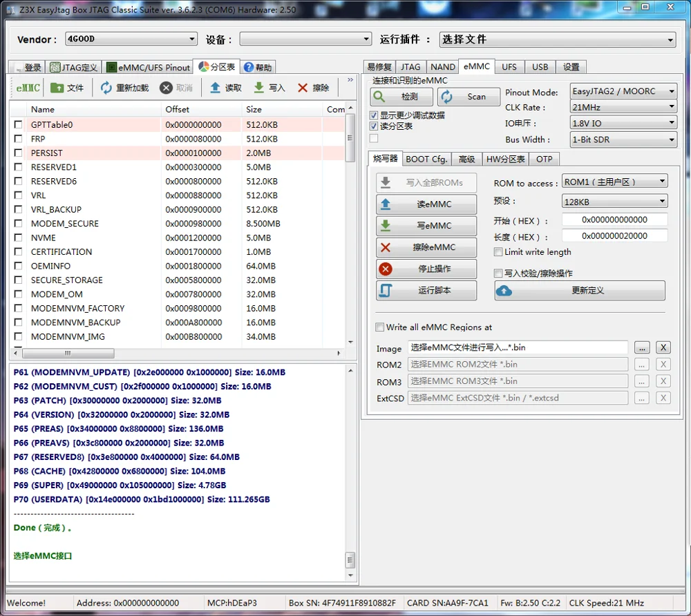
Task: Switch to the UFS tab
Action: (x=509, y=66)
